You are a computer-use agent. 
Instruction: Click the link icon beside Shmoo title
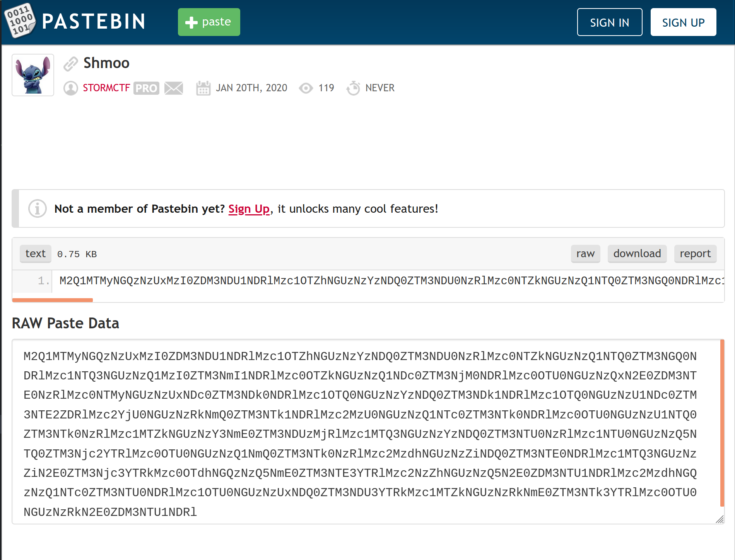click(x=71, y=64)
